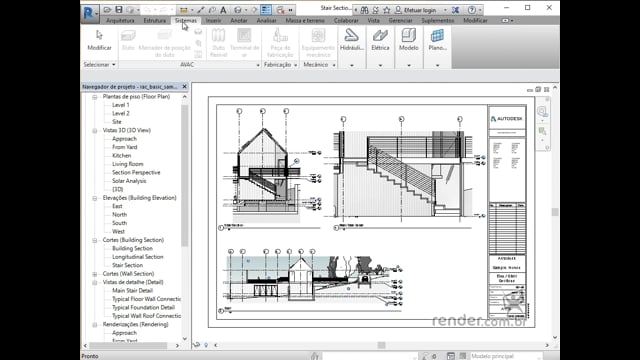The height and width of the screenshot is (360, 640).
Task: Click the Default 3D view icon in quick access toolbar
Action: pyautogui.click(x=238, y=10)
